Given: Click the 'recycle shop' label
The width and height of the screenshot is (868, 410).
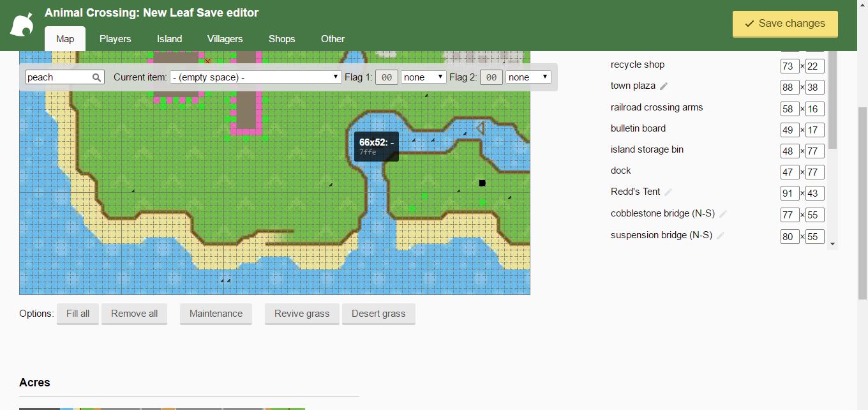Looking at the screenshot, I should coord(638,65).
